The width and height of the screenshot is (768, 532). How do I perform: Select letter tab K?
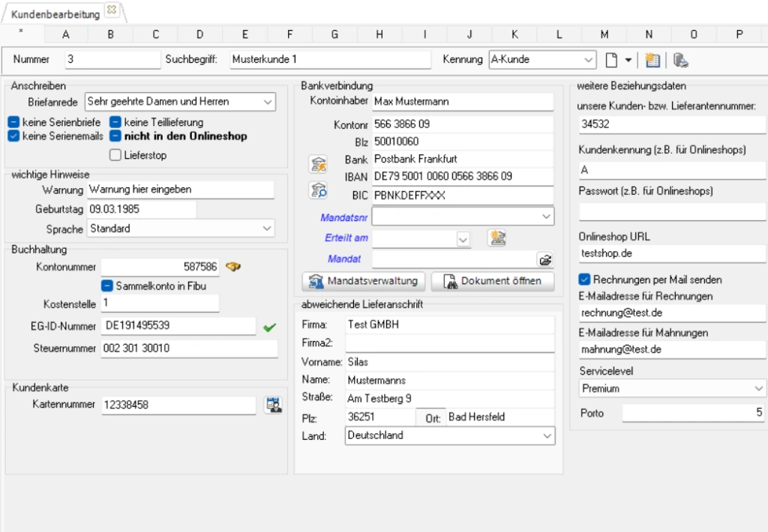coord(514,34)
